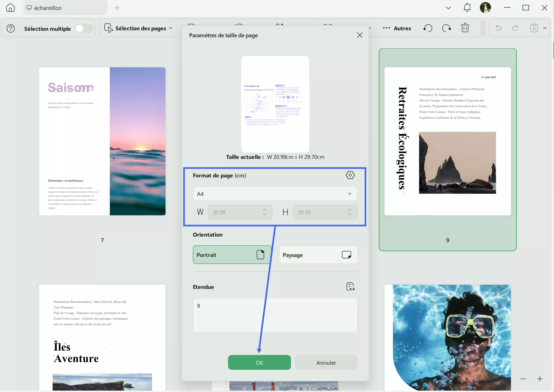This screenshot has width=554, height=392.
Task: Toggle the Sélection multiple switch
Action: click(84, 29)
